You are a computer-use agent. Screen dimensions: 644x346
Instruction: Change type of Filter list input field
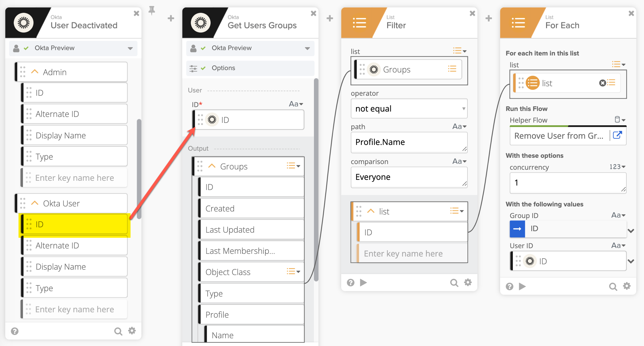coord(460,51)
